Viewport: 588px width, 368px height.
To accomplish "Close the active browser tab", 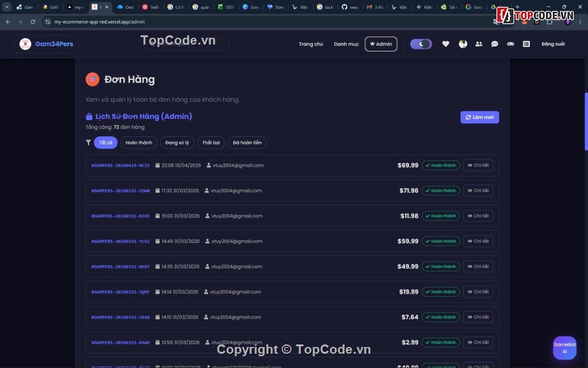I will tap(107, 7).
